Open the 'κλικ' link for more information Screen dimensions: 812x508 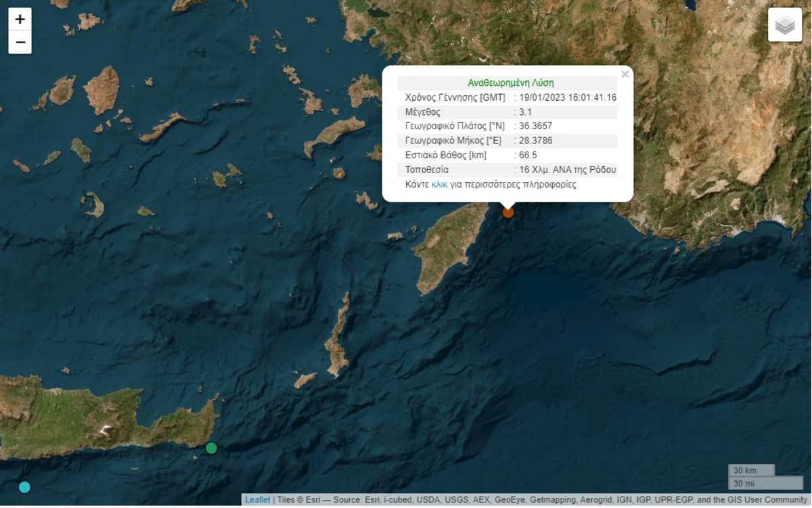point(439,184)
